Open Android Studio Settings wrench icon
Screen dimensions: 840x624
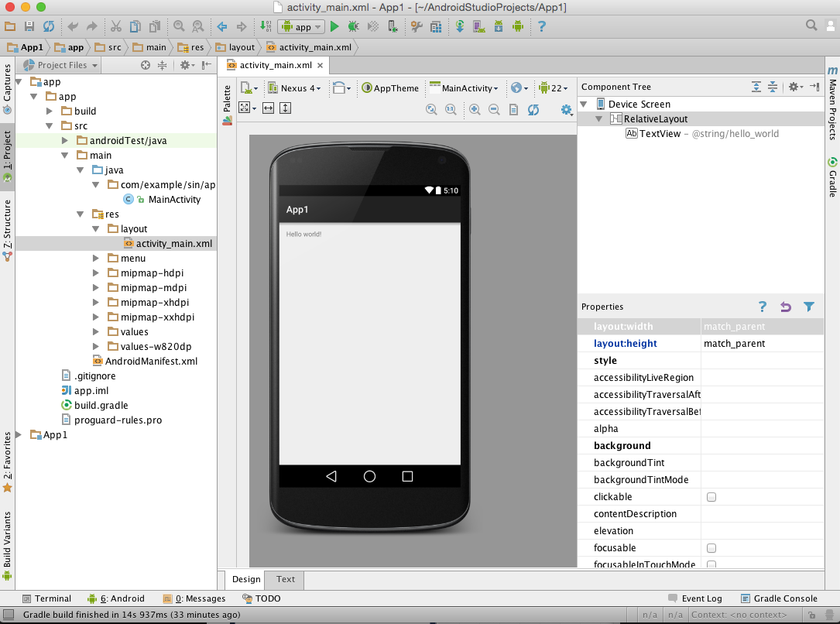point(417,26)
